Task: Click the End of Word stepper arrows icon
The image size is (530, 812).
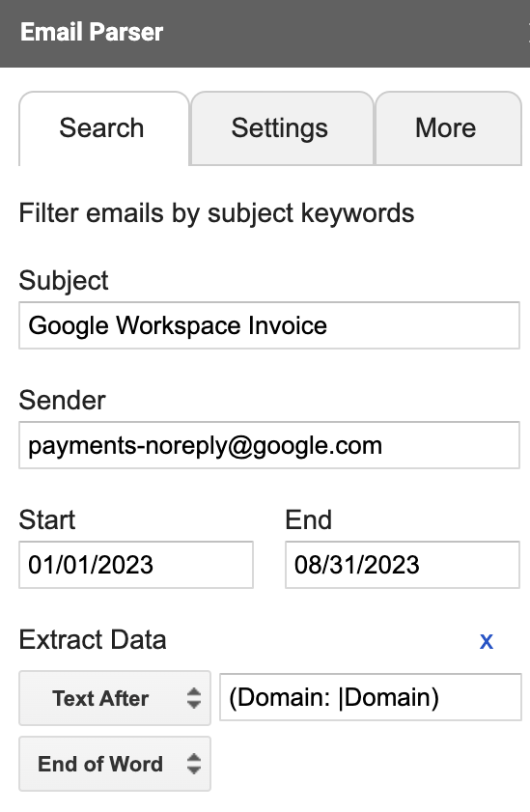Action: click(194, 764)
